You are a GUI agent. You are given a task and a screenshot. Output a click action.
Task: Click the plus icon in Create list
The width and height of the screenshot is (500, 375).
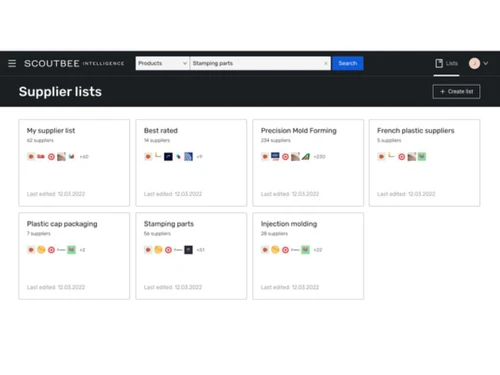tap(442, 91)
